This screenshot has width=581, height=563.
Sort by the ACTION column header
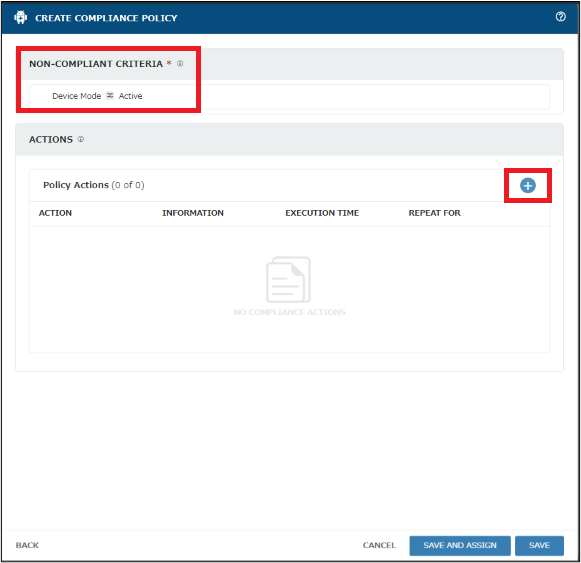pos(55,213)
